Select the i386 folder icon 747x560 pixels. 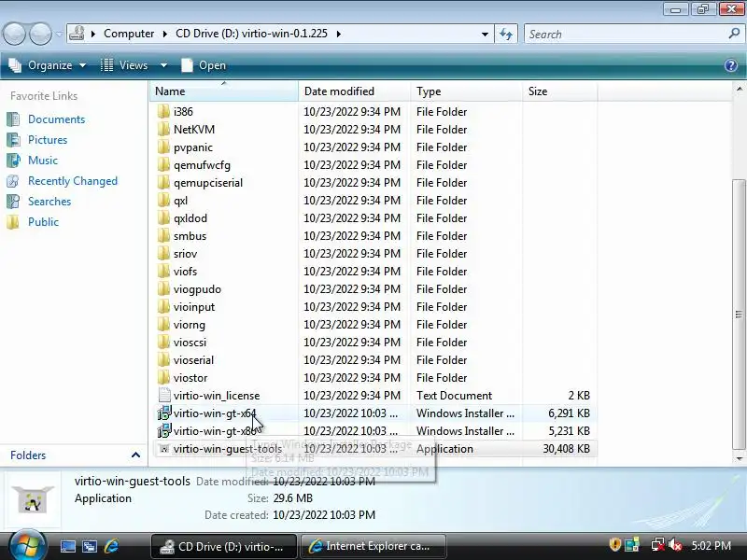tap(163, 111)
